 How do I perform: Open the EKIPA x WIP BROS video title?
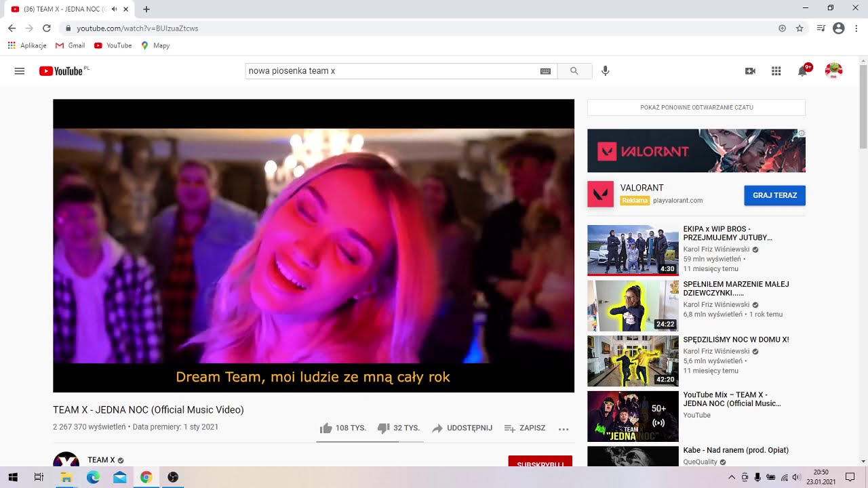click(728, 233)
